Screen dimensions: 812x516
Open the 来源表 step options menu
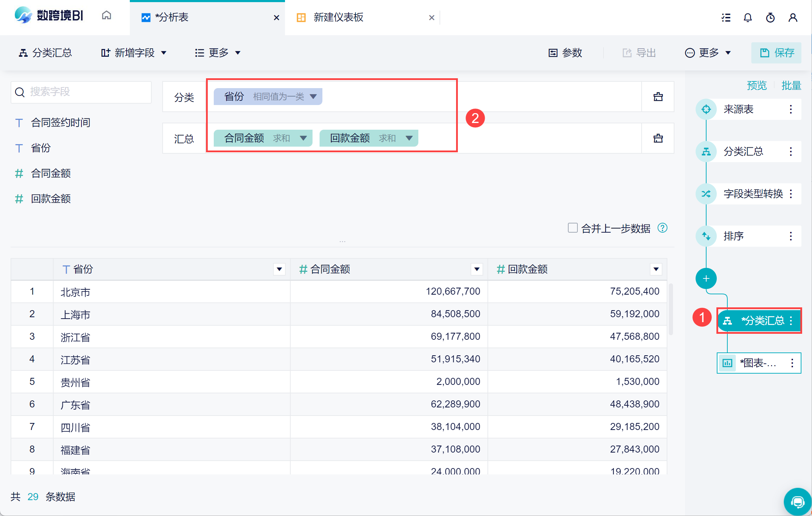pyautogui.click(x=791, y=109)
